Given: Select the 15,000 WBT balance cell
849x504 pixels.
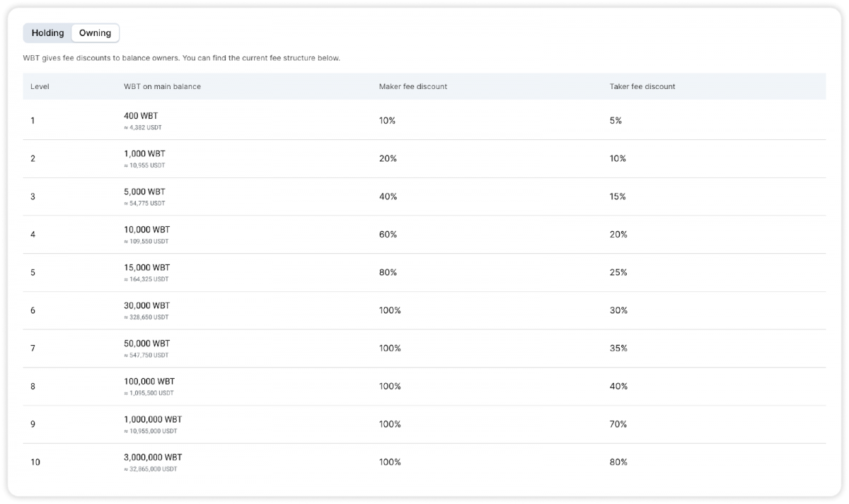Looking at the screenshot, I should click(146, 268).
